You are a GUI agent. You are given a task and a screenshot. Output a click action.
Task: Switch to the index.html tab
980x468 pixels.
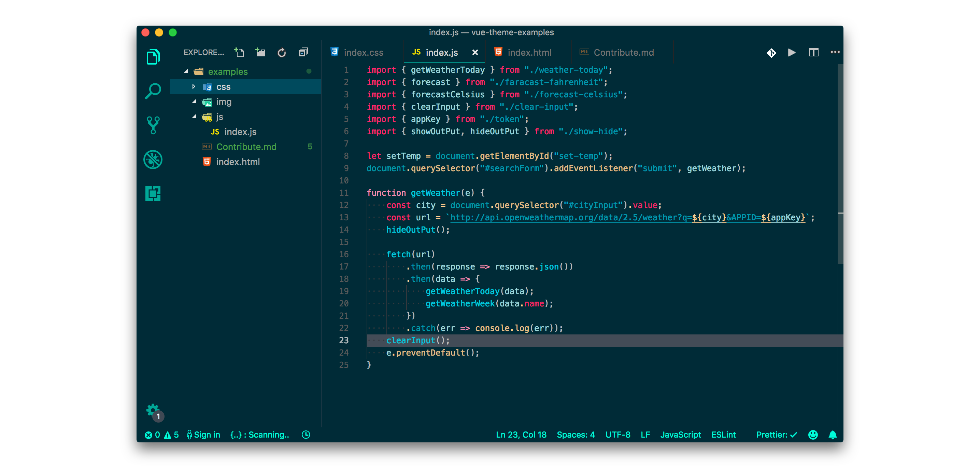click(x=529, y=53)
